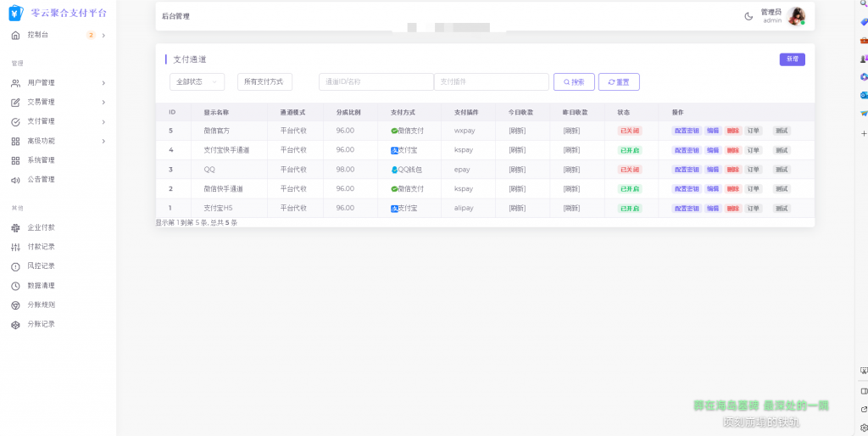Screen dimensions: 868x436
Task: Click the 风控记录 alert icon
Action: [x=15, y=266]
